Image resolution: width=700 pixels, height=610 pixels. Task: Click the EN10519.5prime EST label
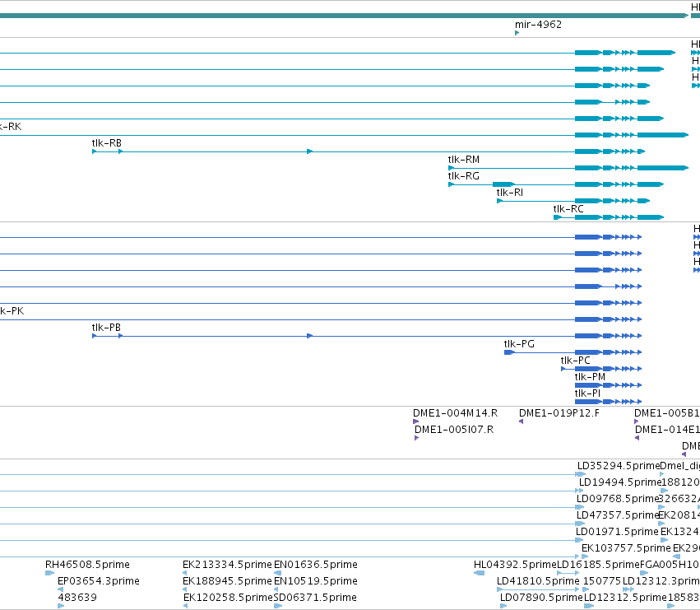pyautogui.click(x=316, y=581)
